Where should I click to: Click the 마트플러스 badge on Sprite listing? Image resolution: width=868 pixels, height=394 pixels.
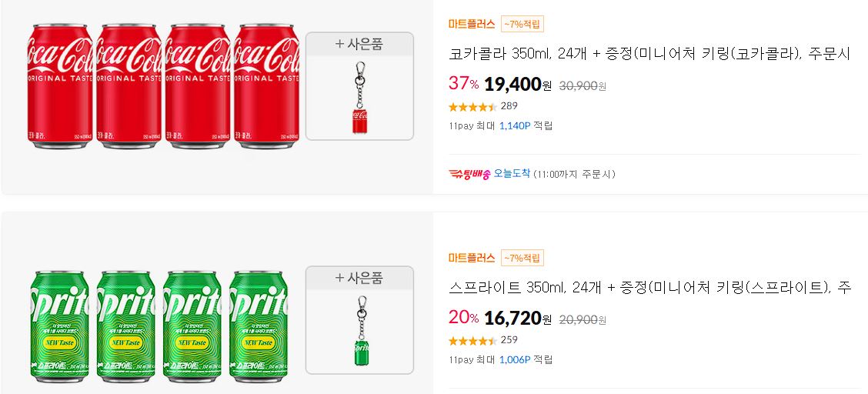coord(472,258)
